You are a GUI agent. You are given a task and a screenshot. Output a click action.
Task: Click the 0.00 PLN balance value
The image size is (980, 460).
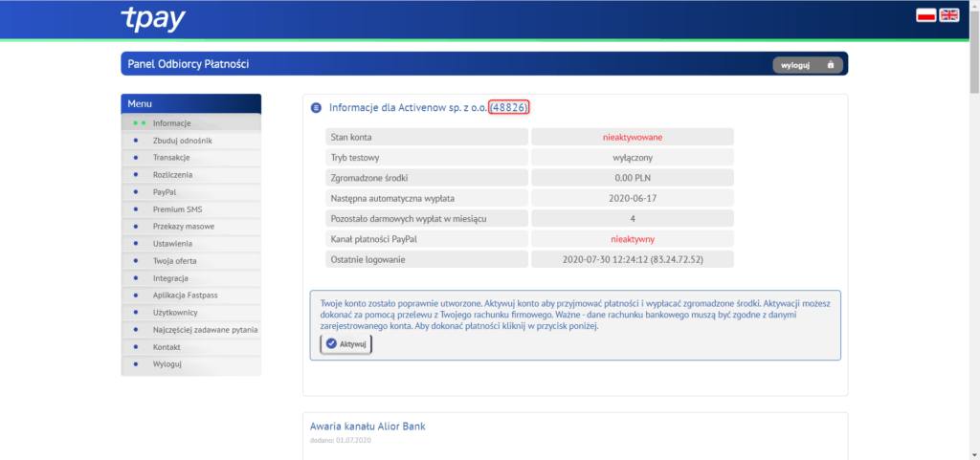(633, 178)
